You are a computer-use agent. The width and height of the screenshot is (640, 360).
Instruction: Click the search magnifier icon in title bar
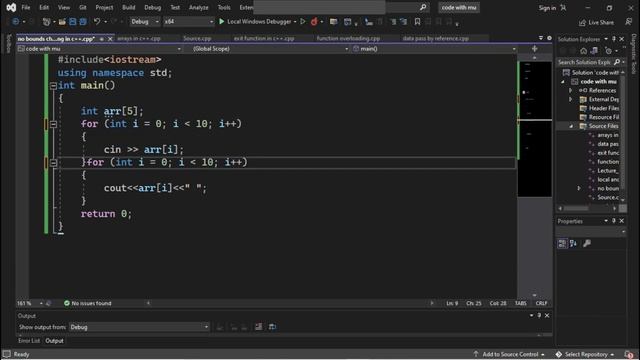423,7
